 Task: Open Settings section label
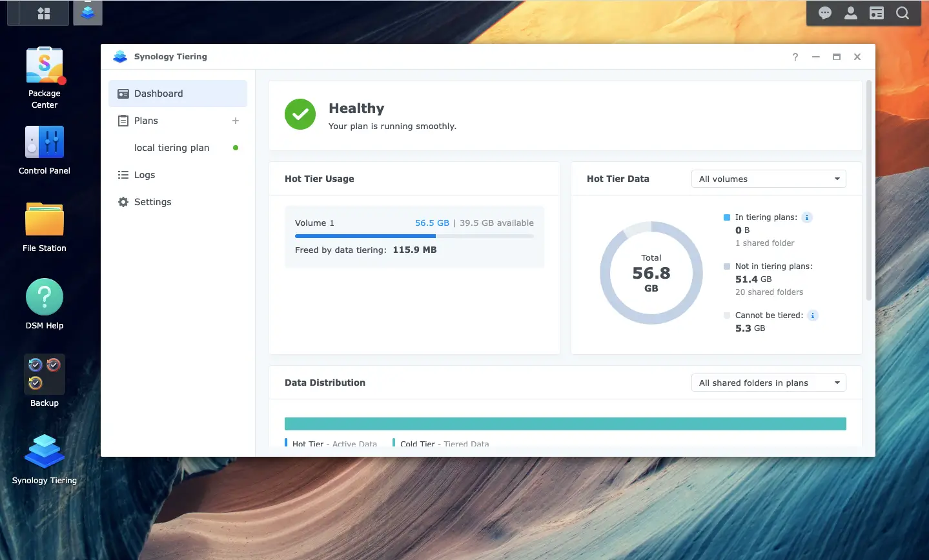[x=153, y=202]
